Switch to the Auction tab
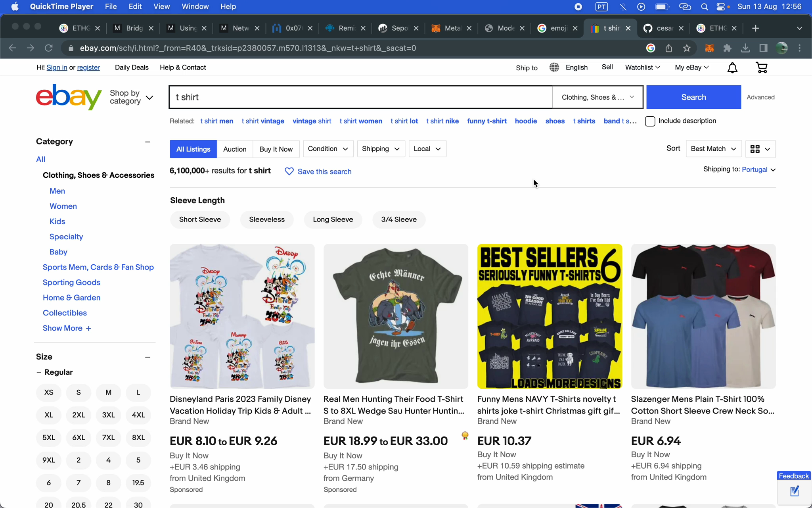This screenshot has width=812, height=508. pos(235,149)
